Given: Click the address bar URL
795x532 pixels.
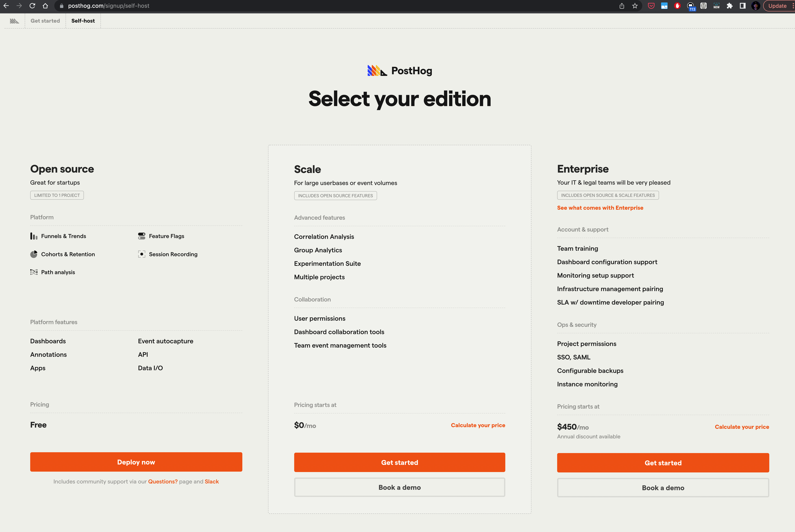Looking at the screenshot, I should [109, 6].
